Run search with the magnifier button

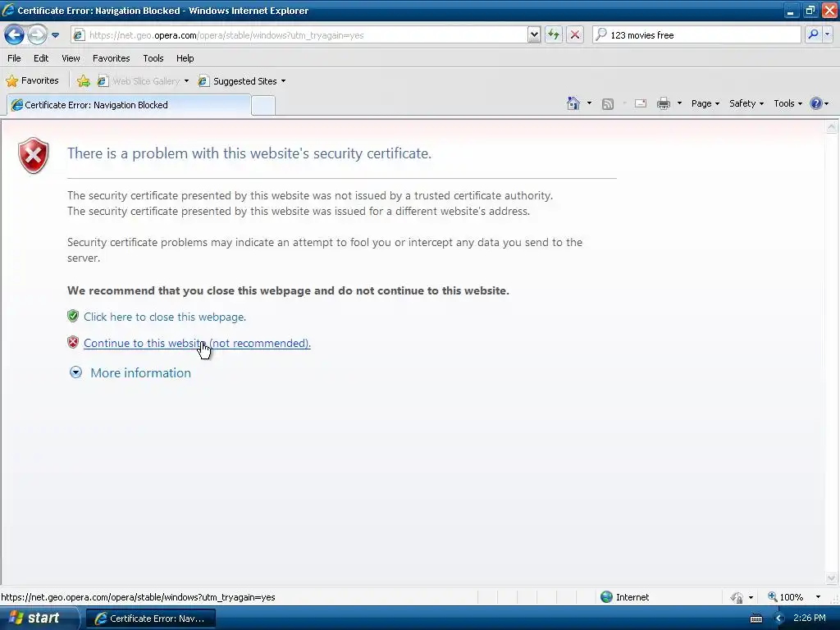[813, 34]
